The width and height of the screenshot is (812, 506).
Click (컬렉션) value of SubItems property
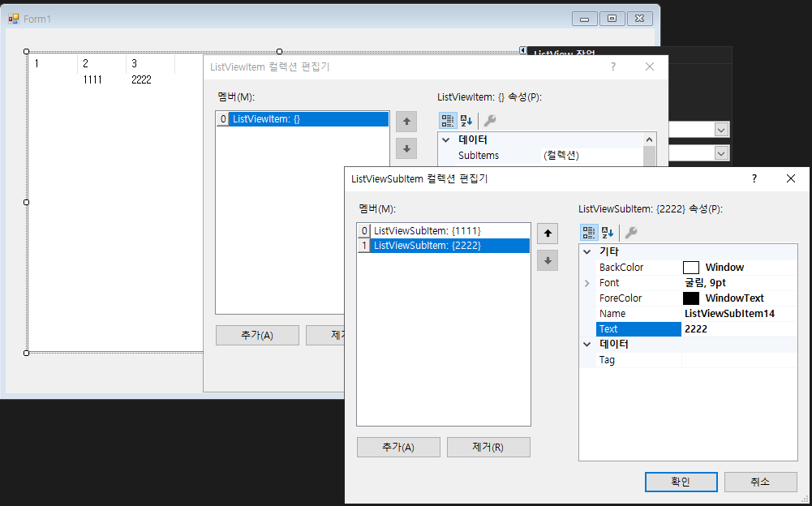coord(561,156)
